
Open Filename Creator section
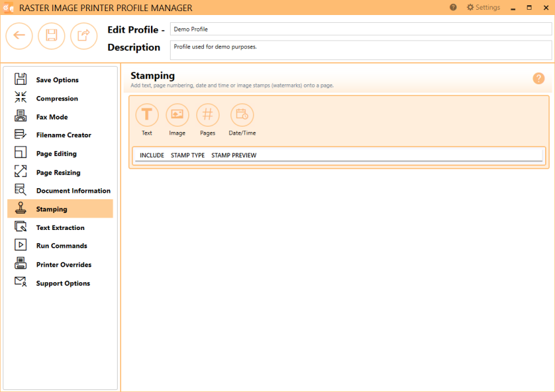point(60,135)
